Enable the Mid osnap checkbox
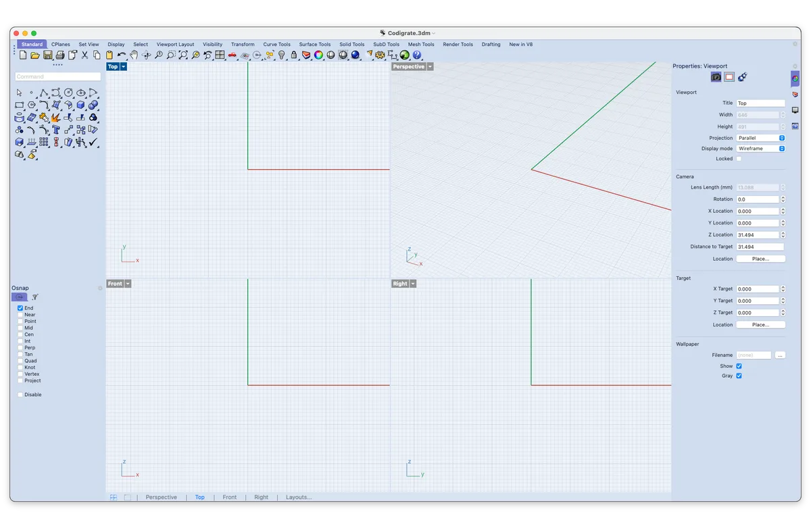This screenshot has height=532, width=811. 20,328
